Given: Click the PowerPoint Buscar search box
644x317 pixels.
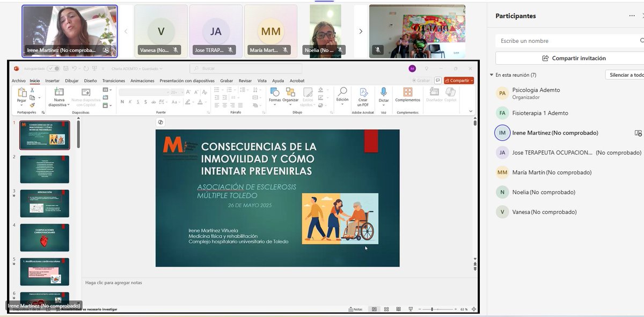Looking at the screenshot, I should point(245,69).
